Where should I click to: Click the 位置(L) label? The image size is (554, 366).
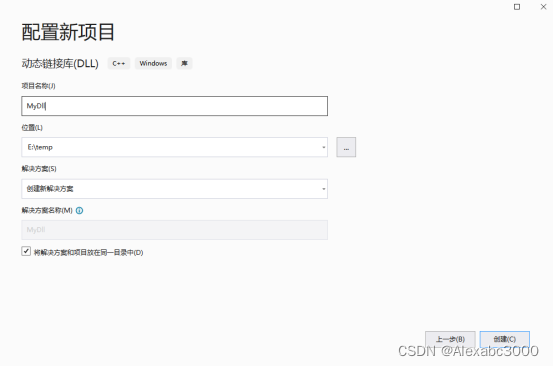click(x=32, y=128)
